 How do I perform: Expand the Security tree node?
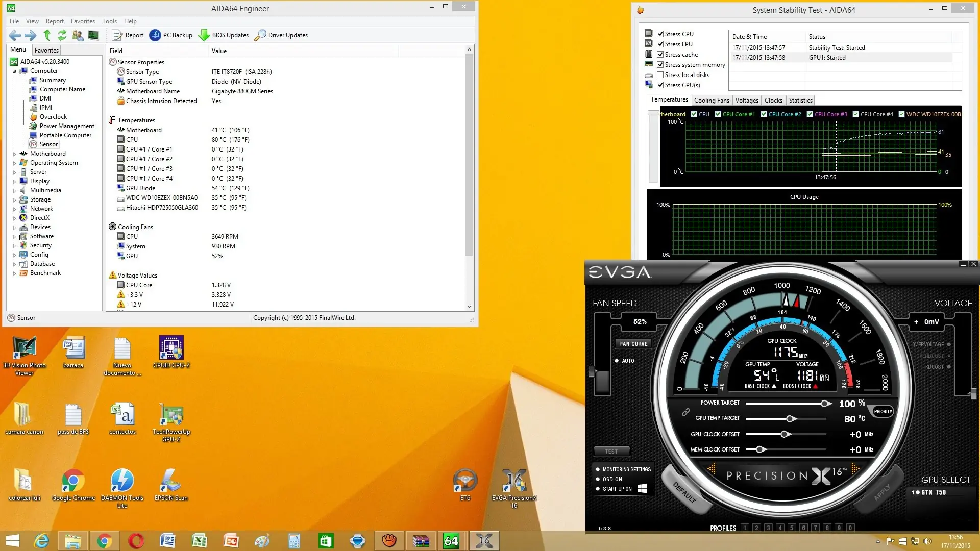pos(14,246)
